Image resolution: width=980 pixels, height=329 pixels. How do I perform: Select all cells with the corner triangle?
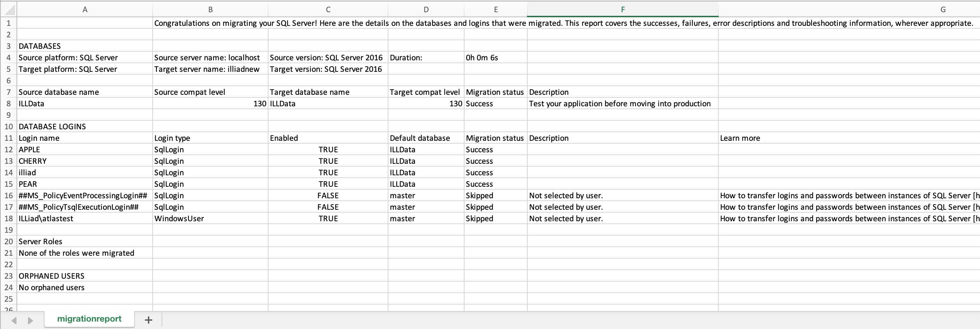point(8,9)
